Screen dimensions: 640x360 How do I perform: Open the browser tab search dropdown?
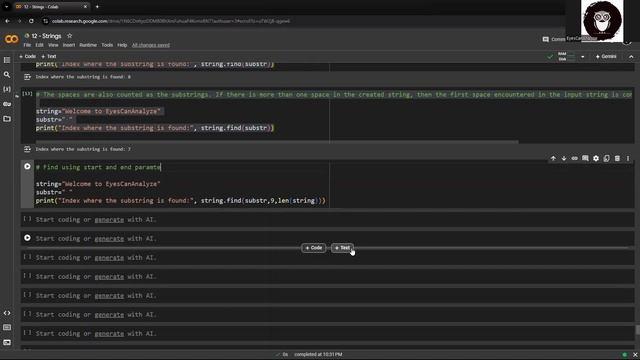pos(7,7)
